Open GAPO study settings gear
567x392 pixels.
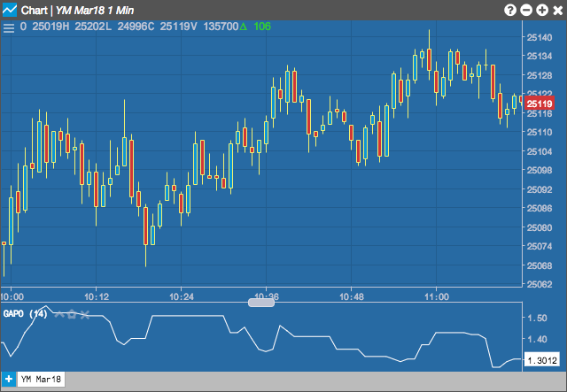point(72,314)
